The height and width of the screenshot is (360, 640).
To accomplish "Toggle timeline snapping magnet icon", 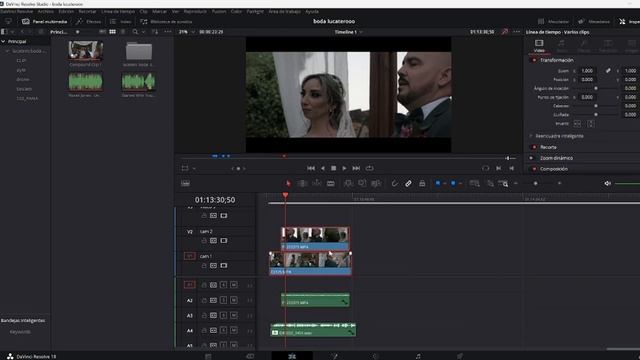I will pyautogui.click(x=394, y=184).
